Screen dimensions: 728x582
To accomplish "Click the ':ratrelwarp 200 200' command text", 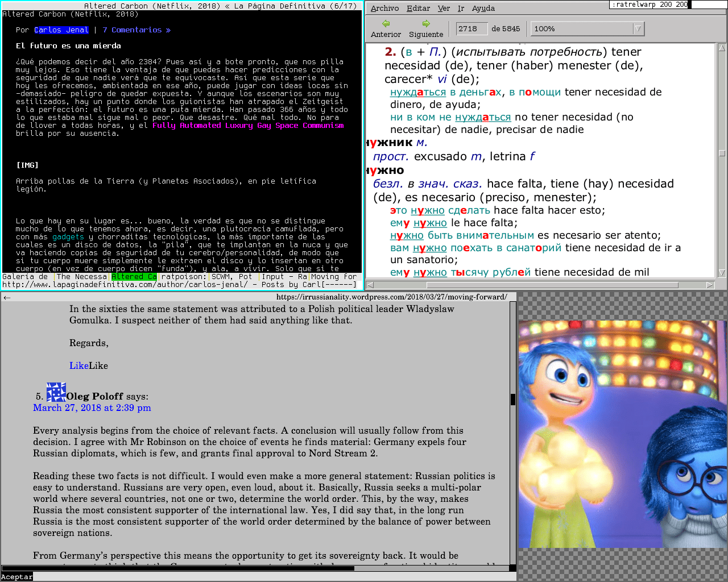I will (x=650, y=5).
